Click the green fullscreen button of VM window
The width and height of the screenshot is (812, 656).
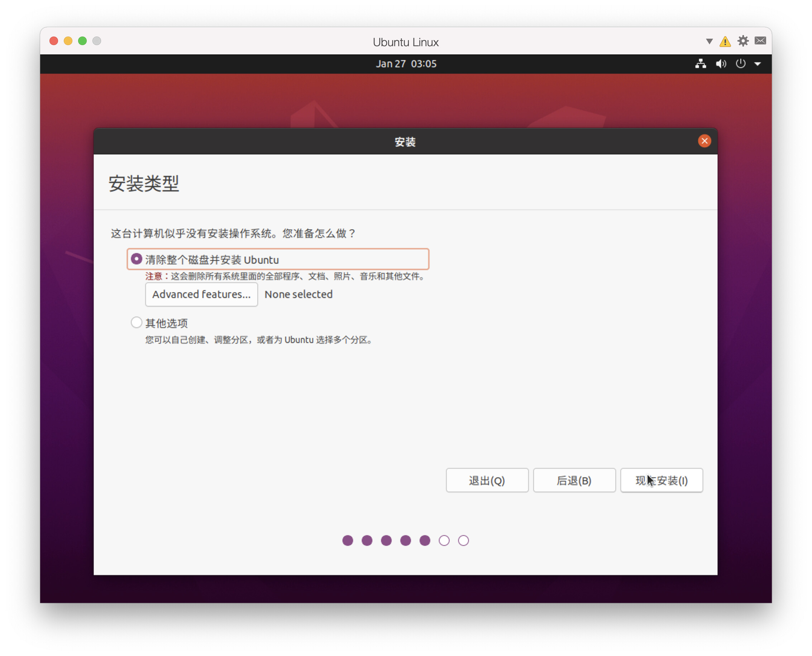[x=82, y=41]
